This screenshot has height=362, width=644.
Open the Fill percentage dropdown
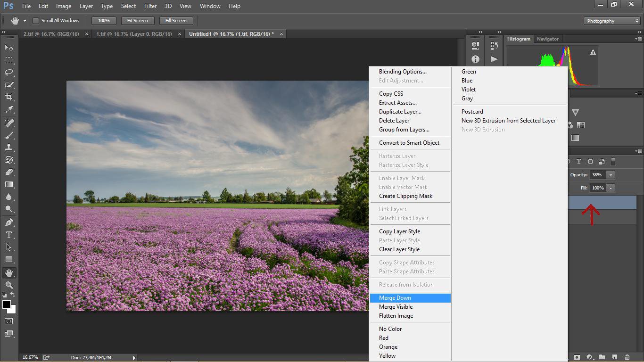611,188
